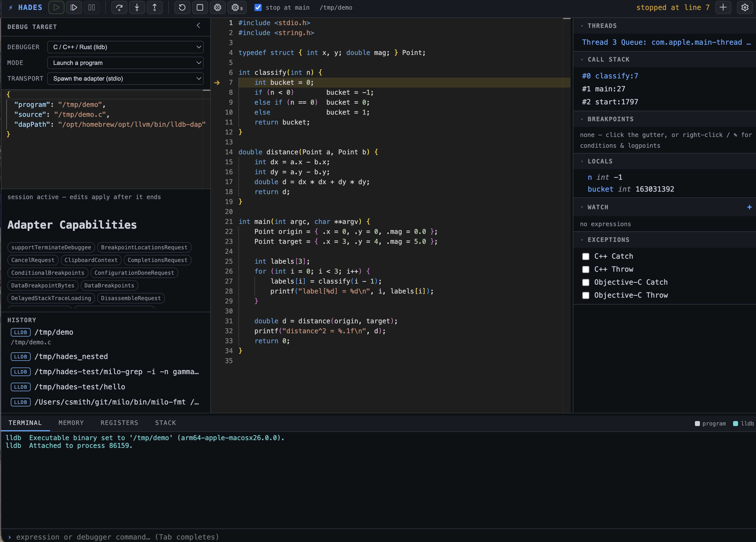Select stack frame #1 main:27
756x542 pixels.
pyautogui.click(x=664, y=89)
